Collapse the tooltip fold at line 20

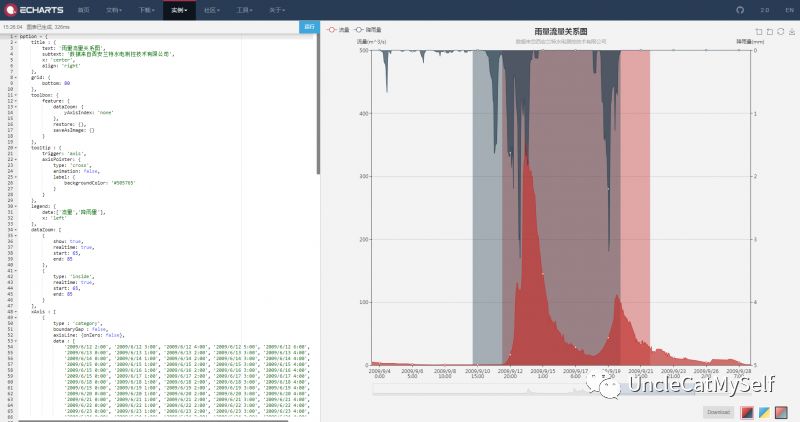(x=15, y=147)
